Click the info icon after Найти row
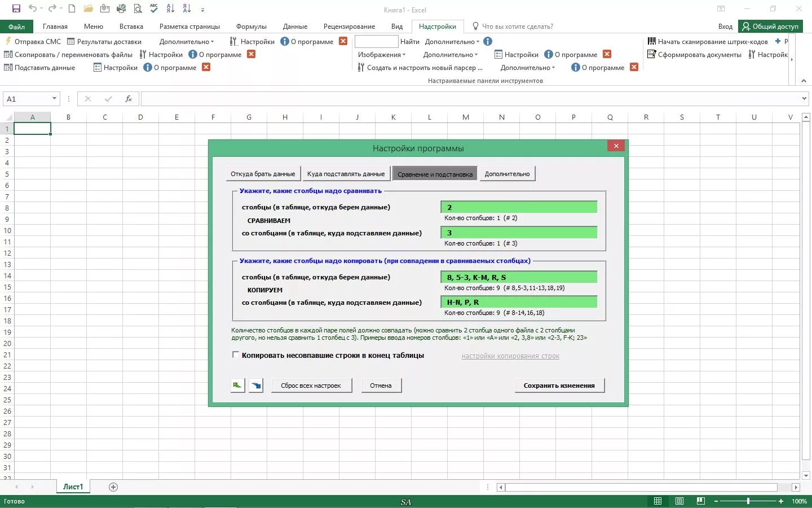Viewport: 812px width, 508px height. (488, 41)
